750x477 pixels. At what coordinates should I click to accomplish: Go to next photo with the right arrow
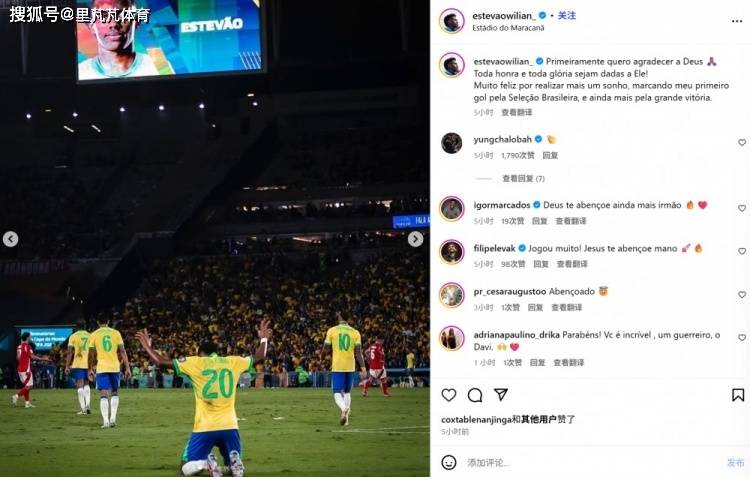coord(415,239)
